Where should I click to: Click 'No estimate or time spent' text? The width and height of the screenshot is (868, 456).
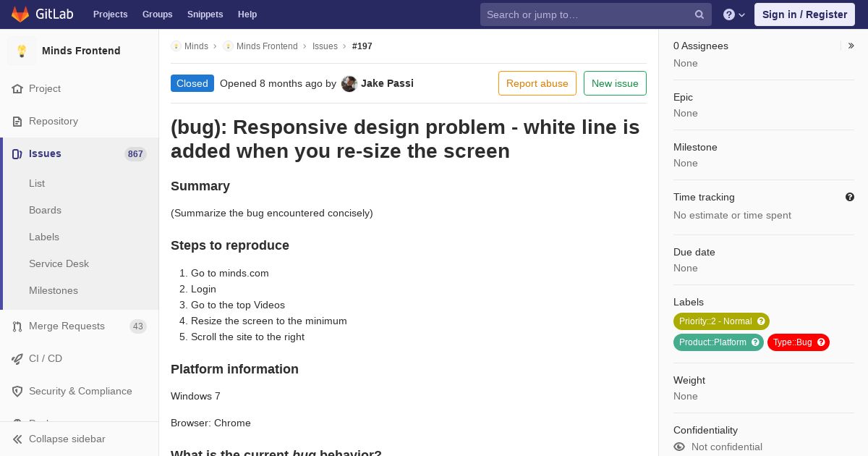click(x=732, y=216)
